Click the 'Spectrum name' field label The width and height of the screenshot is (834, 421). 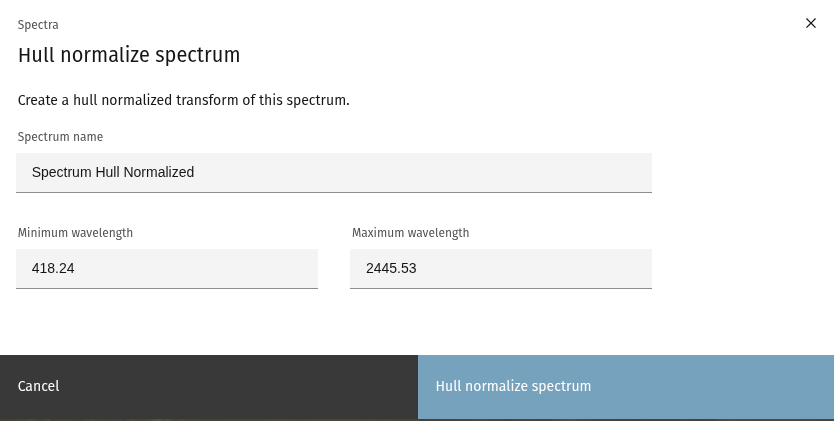(60, 137)
